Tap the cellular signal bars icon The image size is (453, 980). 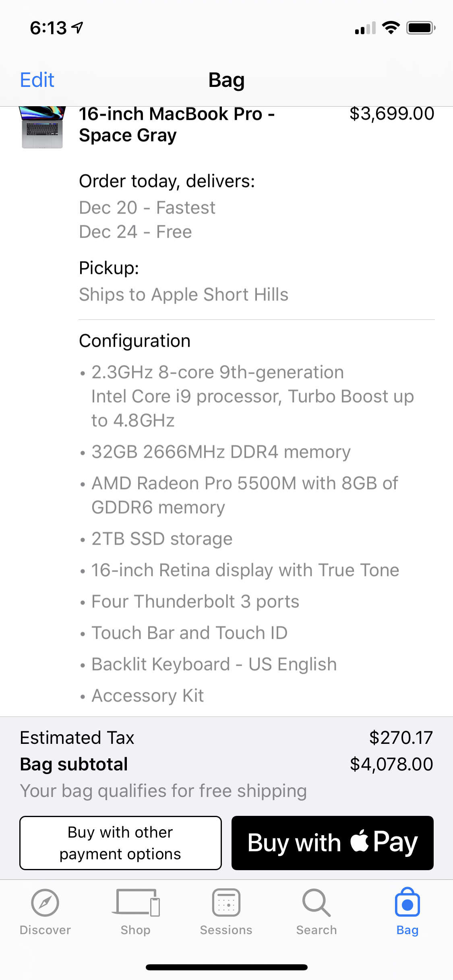pyautogui.click(x=365, y=28)
